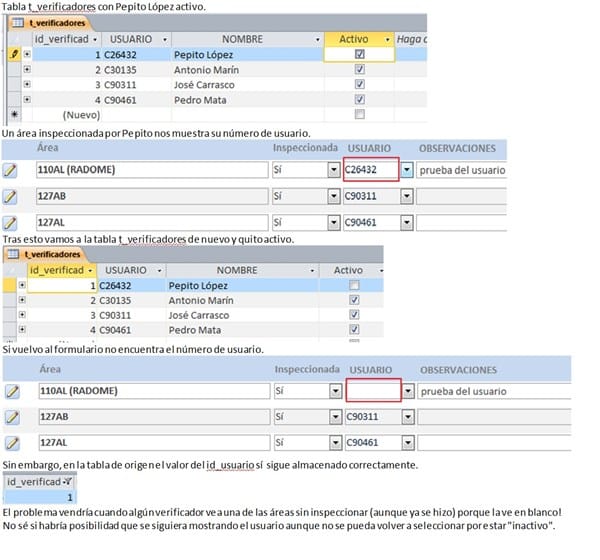
Task: Click the pencil icon beside 127AB in the upper form
Action: click(x=10, y=196)
